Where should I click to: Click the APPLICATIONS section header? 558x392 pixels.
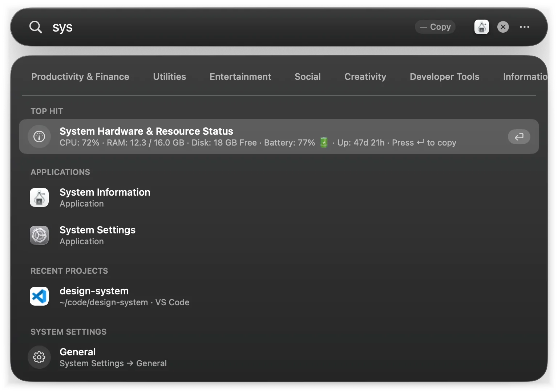tap(60, 172)
